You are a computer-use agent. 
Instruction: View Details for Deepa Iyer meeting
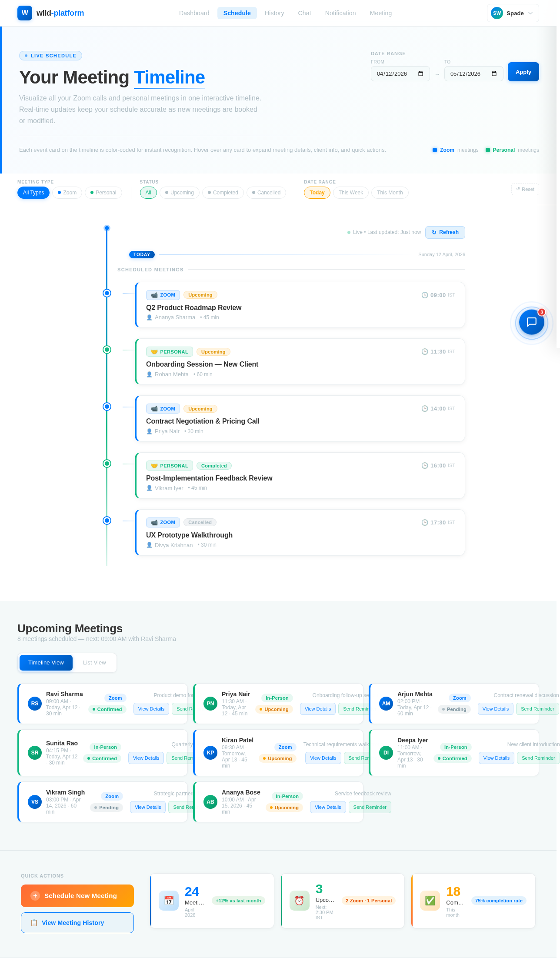coord(497,758)
